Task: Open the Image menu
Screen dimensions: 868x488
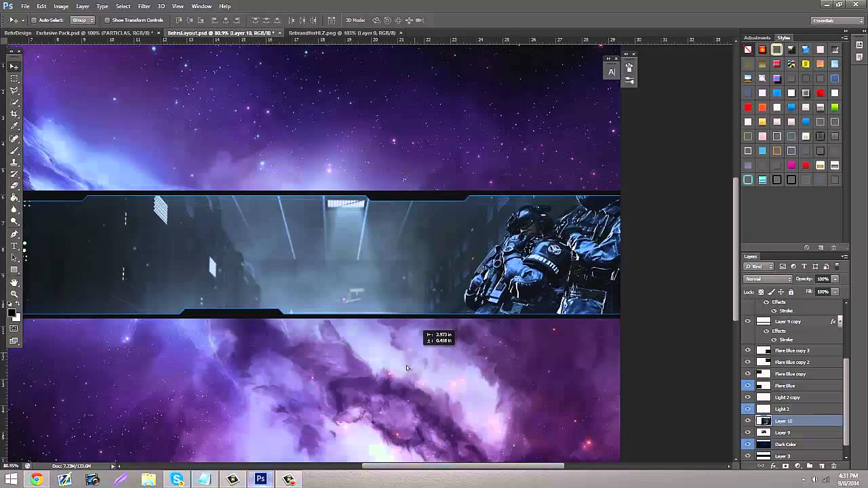Action: click(61, 6)
